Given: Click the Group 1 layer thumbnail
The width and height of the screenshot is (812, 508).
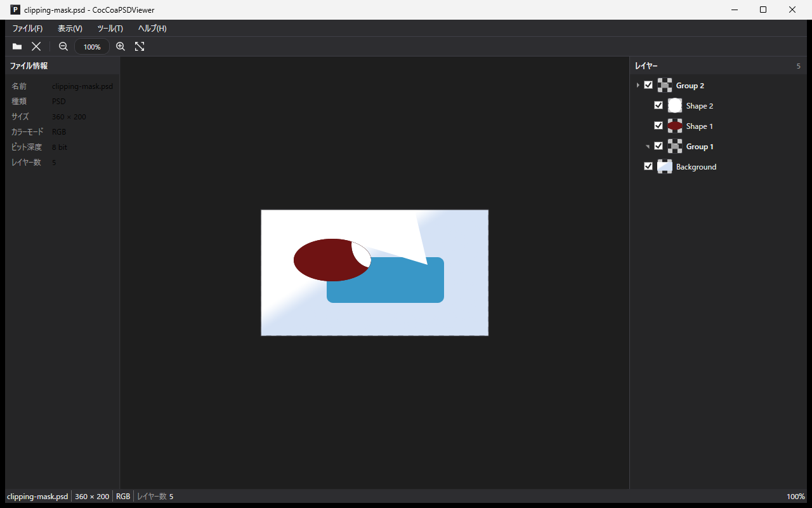Looking at the screenshot, I should click(675, 146).
